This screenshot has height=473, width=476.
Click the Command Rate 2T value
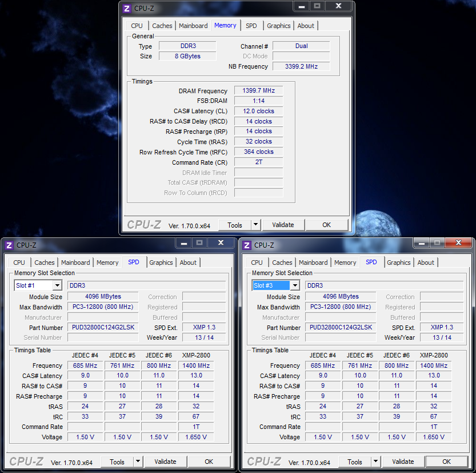tap(259, 162)
